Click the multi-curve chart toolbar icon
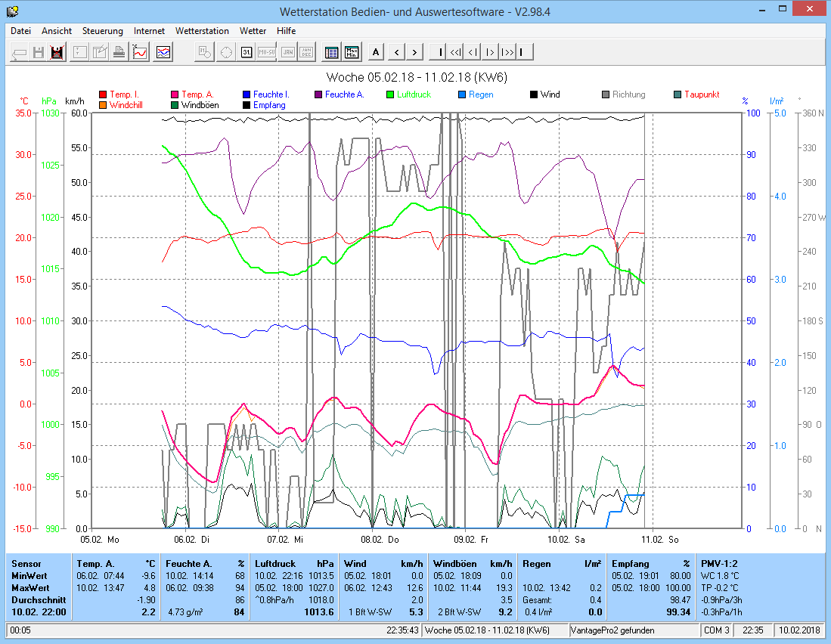The height and width of the screenshot is (644, 831). 164,52
